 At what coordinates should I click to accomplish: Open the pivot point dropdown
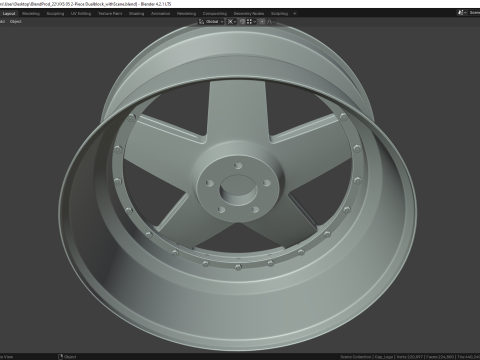pos(232,22)
